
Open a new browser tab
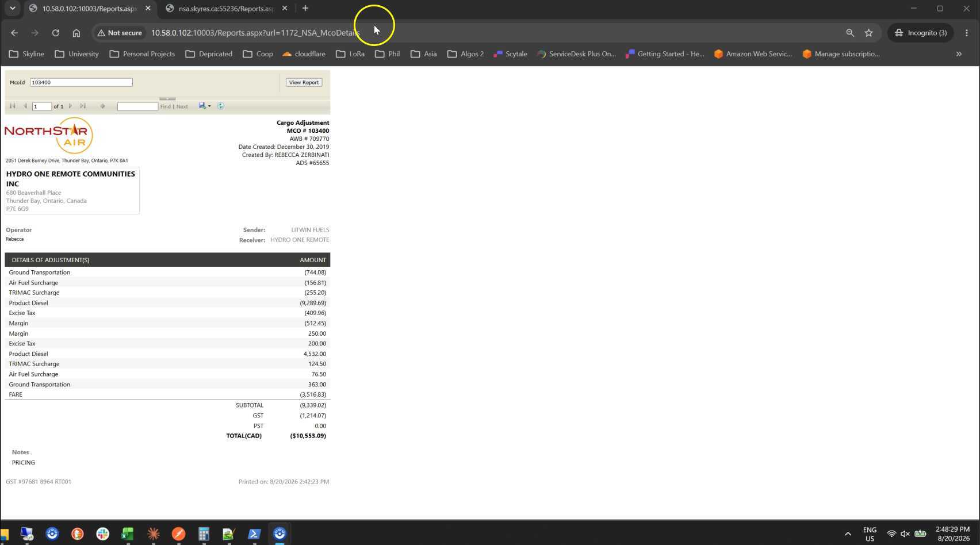[x=305, y=9]
